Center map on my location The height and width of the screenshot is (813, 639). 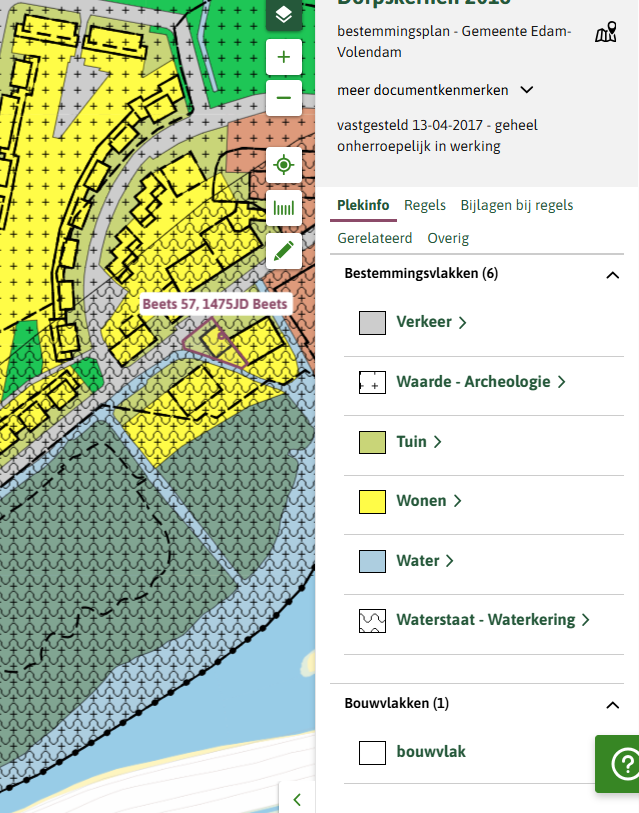tap(284, 165)
